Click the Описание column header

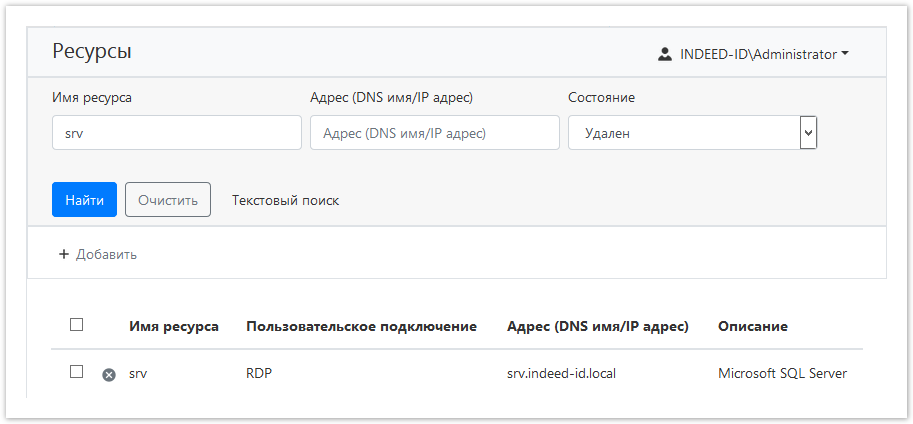pos(752,326)
